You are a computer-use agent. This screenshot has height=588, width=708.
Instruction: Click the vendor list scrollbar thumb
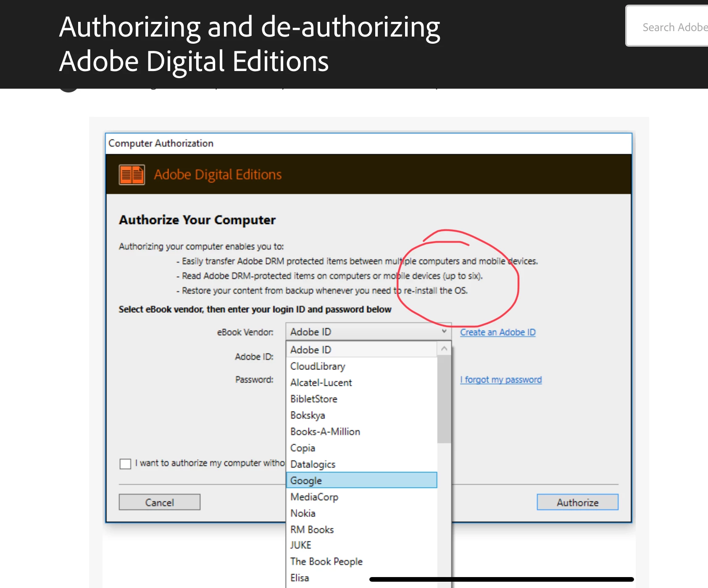(444, 399)
